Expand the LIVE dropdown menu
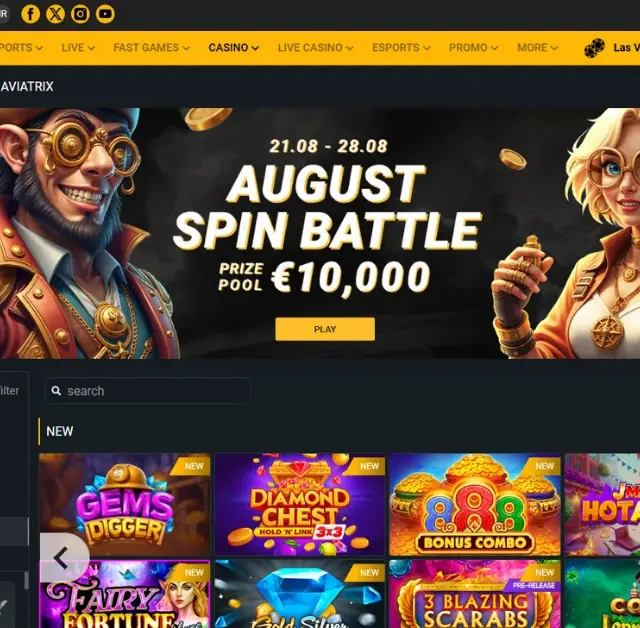Viewport: 640px width, 628px height. tap(78, 48)
